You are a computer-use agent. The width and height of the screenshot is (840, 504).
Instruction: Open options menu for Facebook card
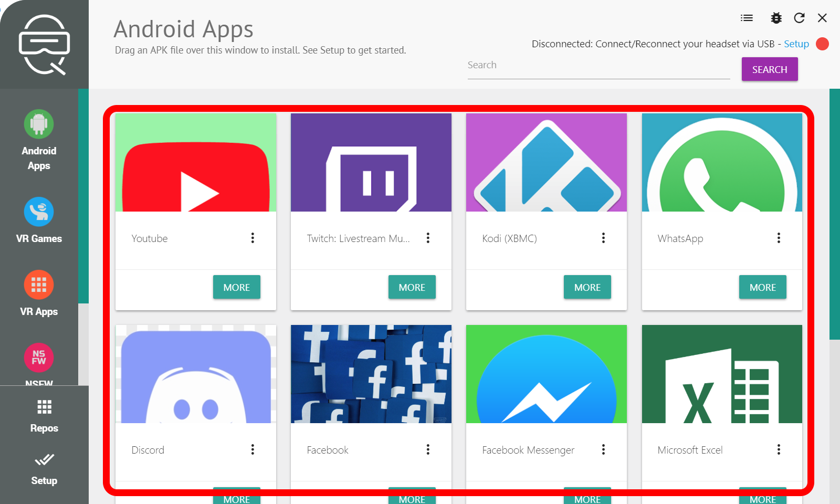428,449
